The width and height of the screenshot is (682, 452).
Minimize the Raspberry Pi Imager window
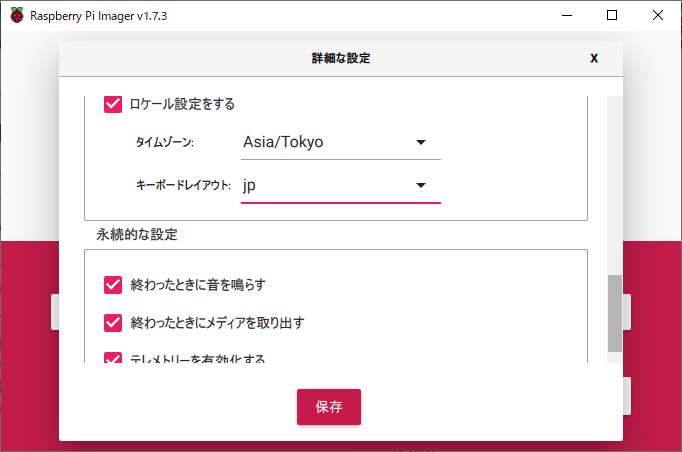pyautogui.click(x=566, y=15)
